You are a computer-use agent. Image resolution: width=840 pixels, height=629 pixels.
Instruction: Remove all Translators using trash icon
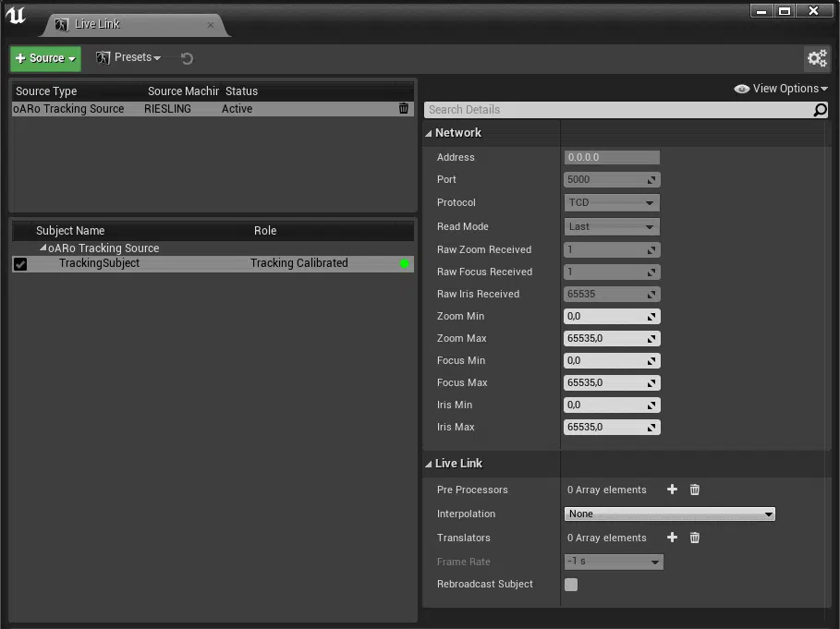(x=695, y=538)
